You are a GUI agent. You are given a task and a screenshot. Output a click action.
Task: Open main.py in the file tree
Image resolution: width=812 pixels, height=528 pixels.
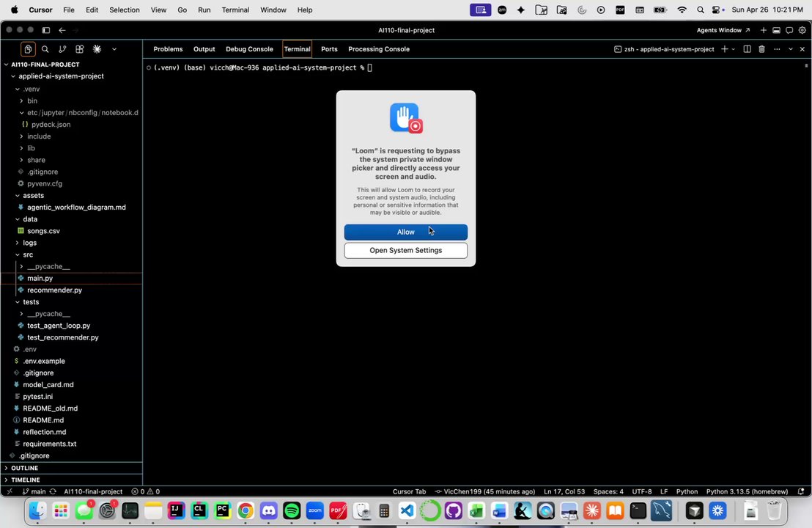point(40,278)
